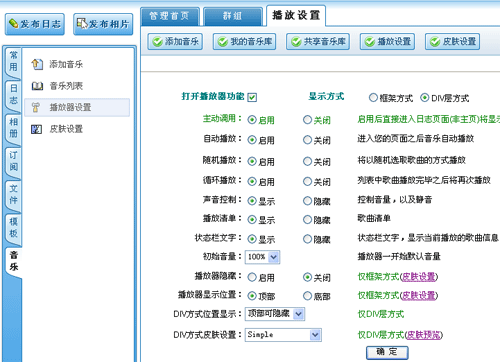Click the green check icon on 播放设置 button
The image size is (500, 362).
pos(369,42)
